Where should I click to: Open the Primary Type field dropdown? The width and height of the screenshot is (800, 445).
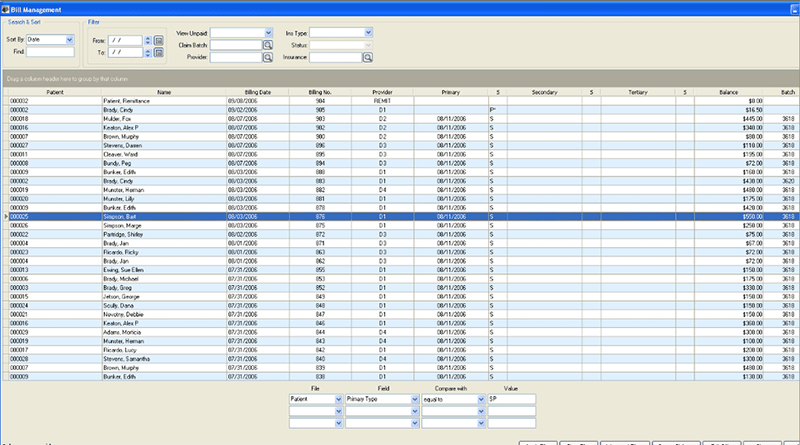[413, 399]
